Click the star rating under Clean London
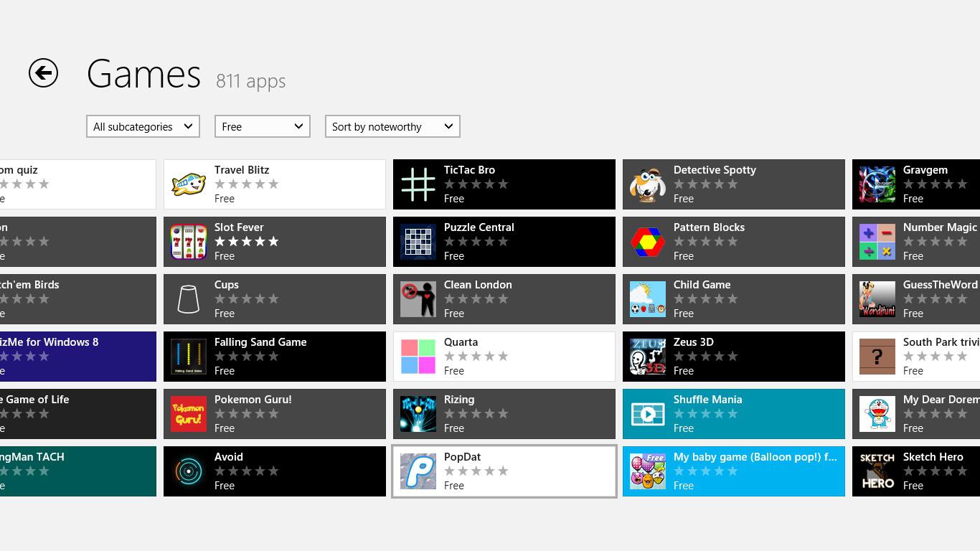The height and width of the screenshot is (551, 980). [x=476, y=299]
